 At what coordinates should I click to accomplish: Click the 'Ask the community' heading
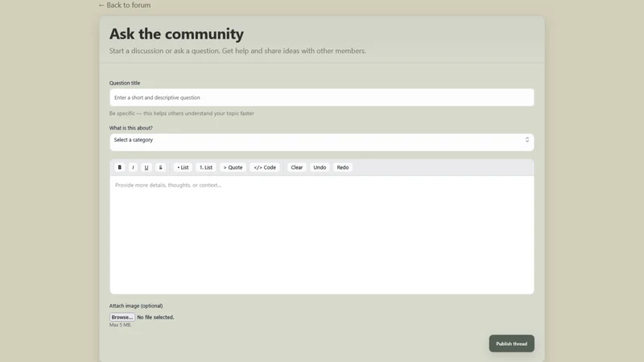click(176, 34)
